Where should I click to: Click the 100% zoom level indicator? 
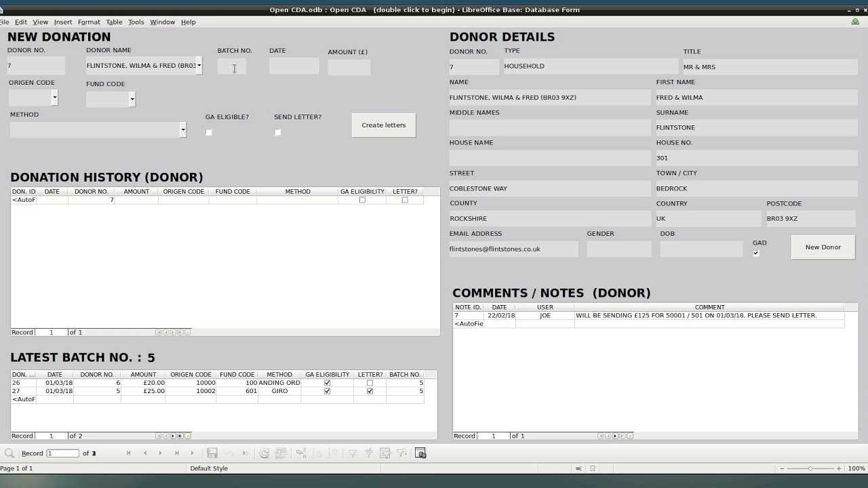[x=856, y=468]
